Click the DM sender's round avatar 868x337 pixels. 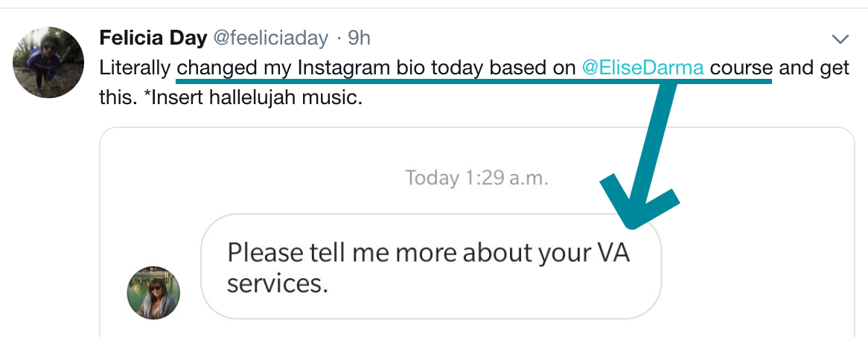[154, 293]
